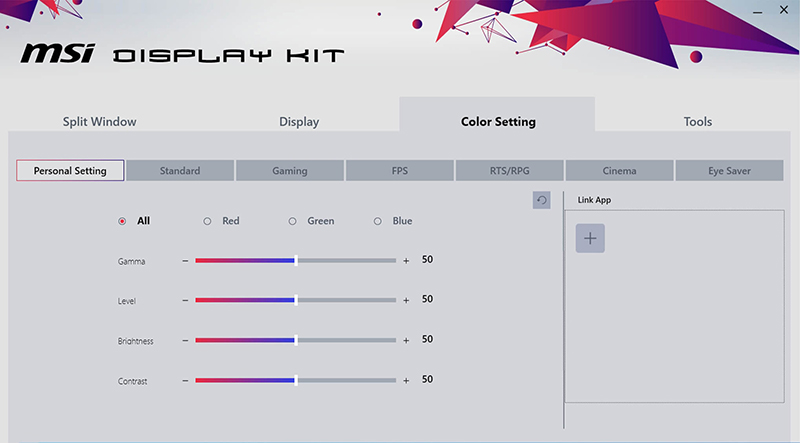Choose the Standard color preset

[x=180, y=170]
